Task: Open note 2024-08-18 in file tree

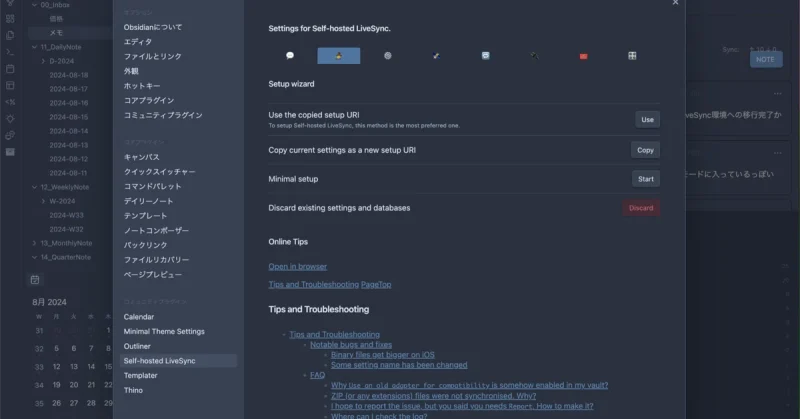Action: coord(70,75)
